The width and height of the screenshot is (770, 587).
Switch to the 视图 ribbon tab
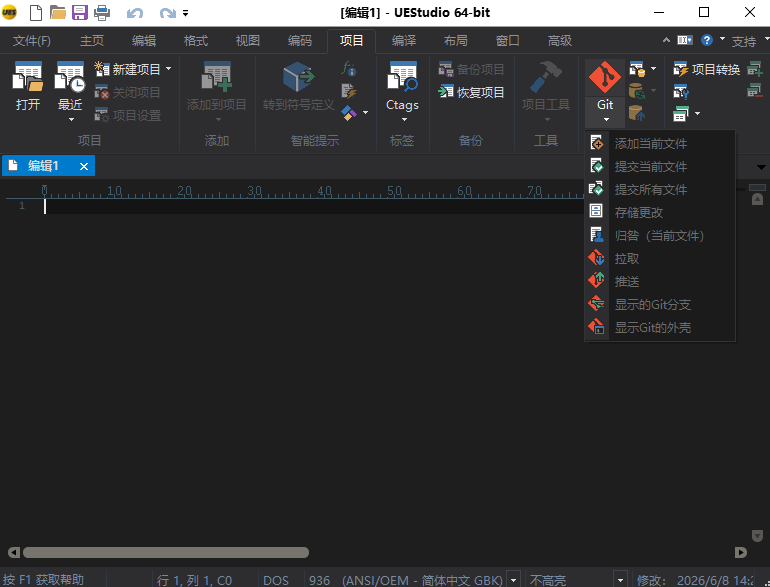point(248,41)
